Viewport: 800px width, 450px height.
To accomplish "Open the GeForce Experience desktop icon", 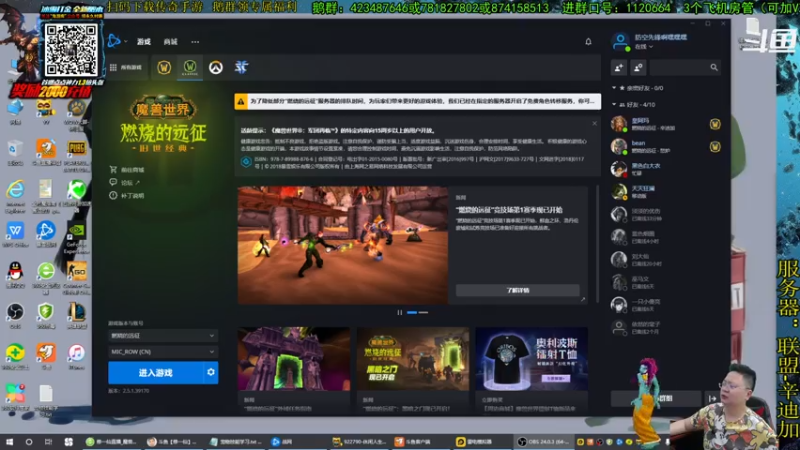I will click(x=77, y=237).
